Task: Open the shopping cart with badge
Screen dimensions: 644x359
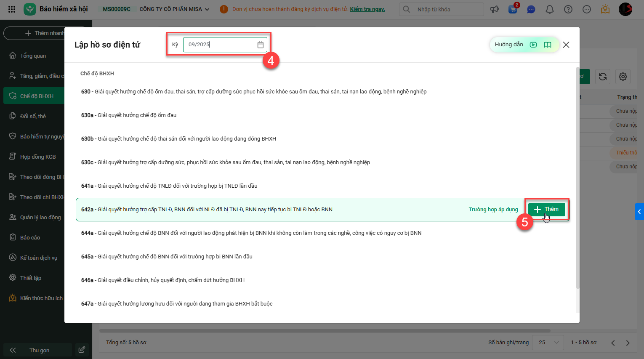Action: tap(513, 9)
